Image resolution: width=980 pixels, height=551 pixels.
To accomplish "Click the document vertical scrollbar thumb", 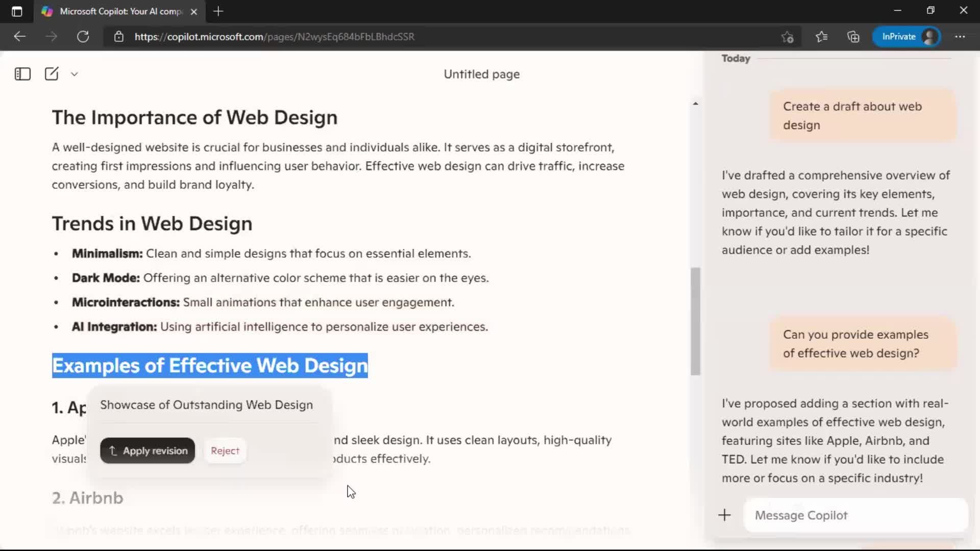I will click(x=695, y=321).
